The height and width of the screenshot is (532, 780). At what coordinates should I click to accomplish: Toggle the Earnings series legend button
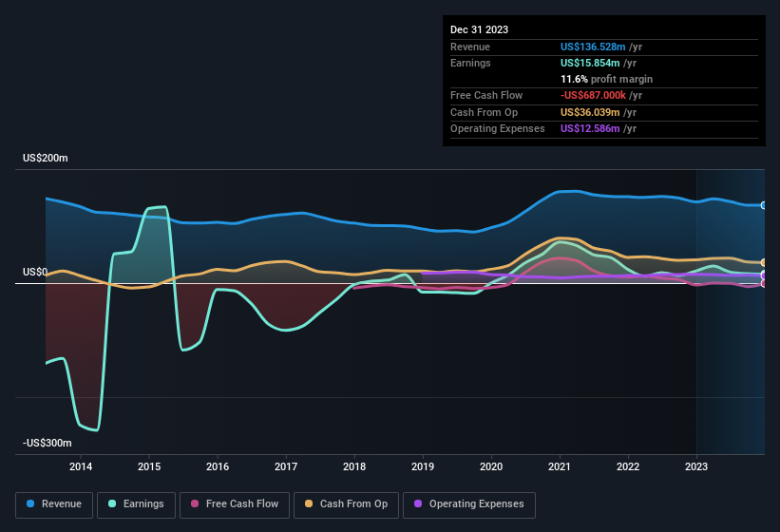pos(136,504)
